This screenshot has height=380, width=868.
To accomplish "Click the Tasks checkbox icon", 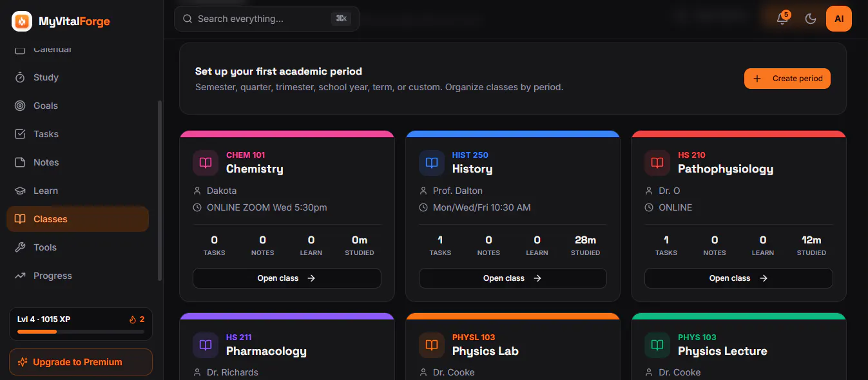I will pos(21,134).
